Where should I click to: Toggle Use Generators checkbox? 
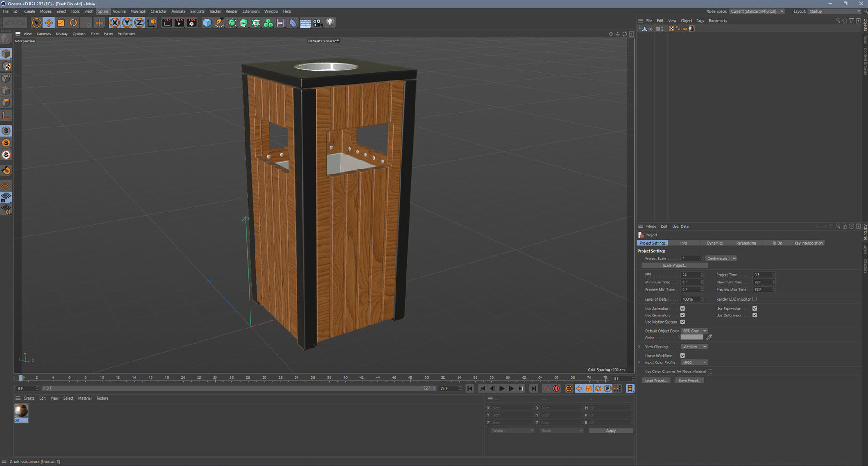(x=683, y=315)
